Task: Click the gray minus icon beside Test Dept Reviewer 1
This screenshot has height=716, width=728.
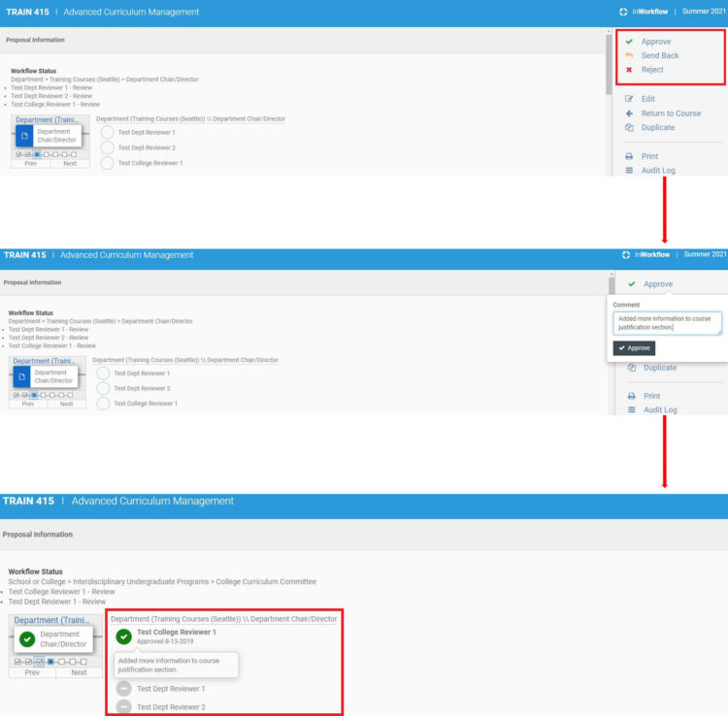Action: click(x=124, y=689)
